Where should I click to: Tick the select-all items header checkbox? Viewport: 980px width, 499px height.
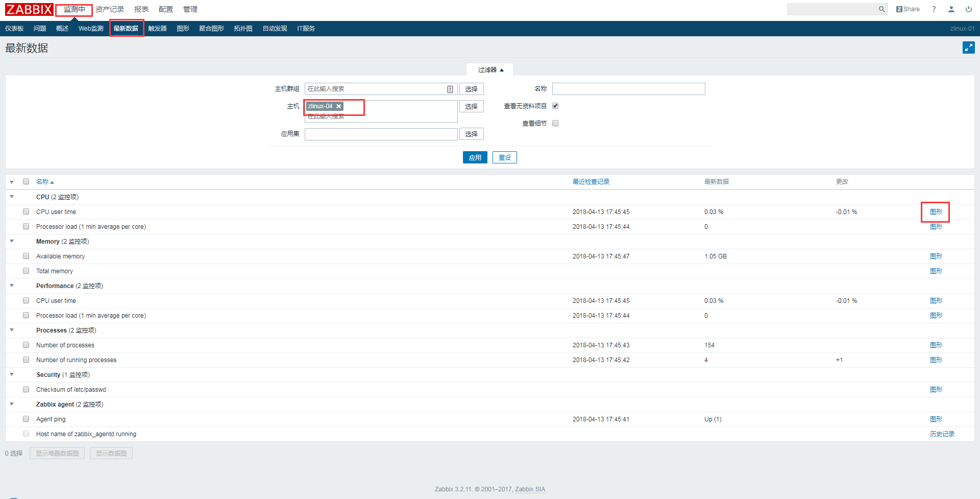pyautogui.click(x=26, y=181)
